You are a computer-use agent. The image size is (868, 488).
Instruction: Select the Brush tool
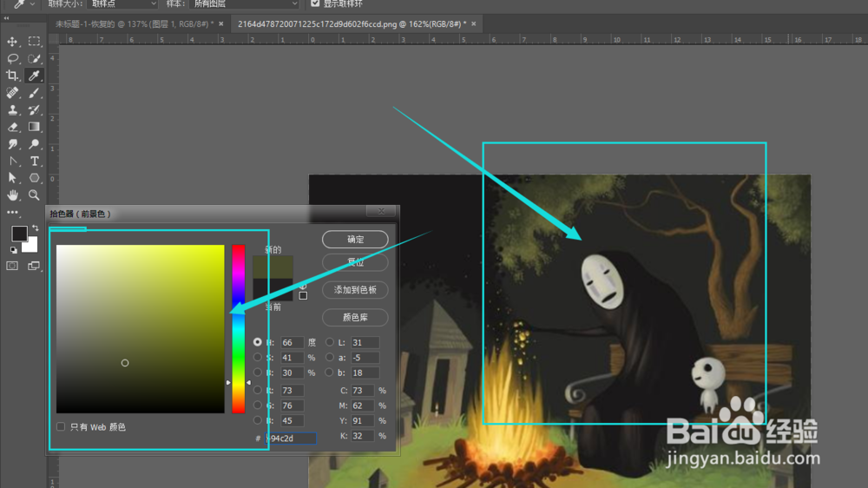34,93
